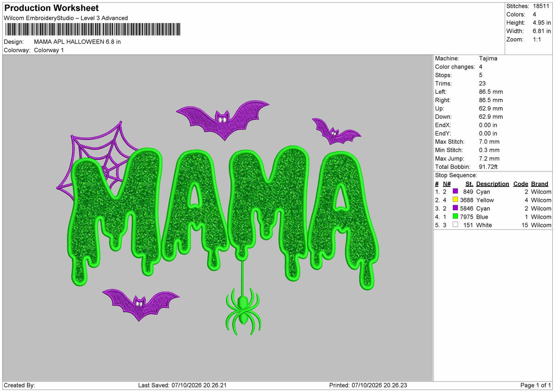The height and width of the screenshot is (392, 555).
Task: Click the 'EndX:' label
Action: 443,125
